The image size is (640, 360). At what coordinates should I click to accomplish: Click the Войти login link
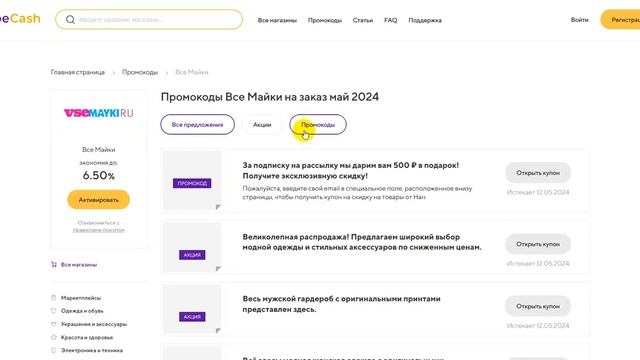(580, 20)
